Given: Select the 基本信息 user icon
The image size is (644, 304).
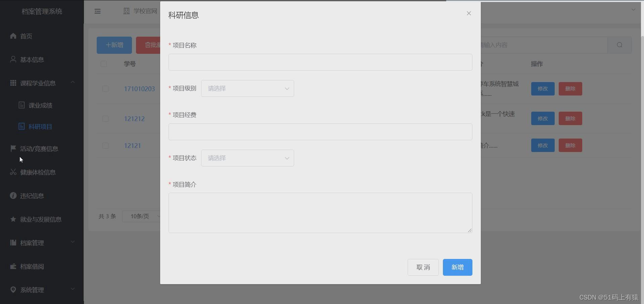Looking at the screenshot, I should click(13, 60).
